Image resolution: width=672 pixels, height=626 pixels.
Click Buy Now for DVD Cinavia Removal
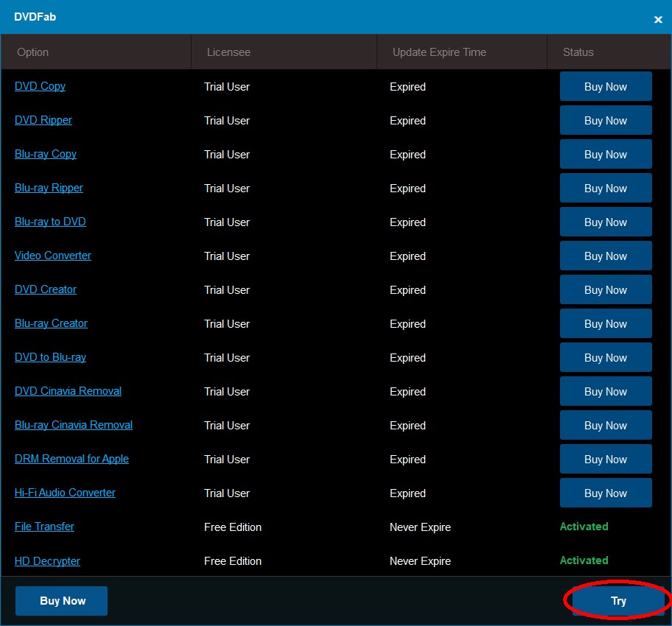(x=606, y=391)
